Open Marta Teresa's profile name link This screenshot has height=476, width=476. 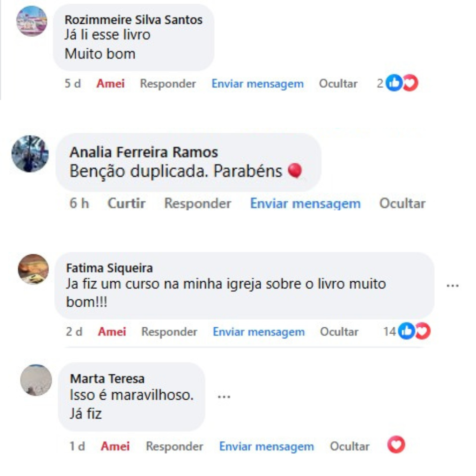(x=107, y=379)
